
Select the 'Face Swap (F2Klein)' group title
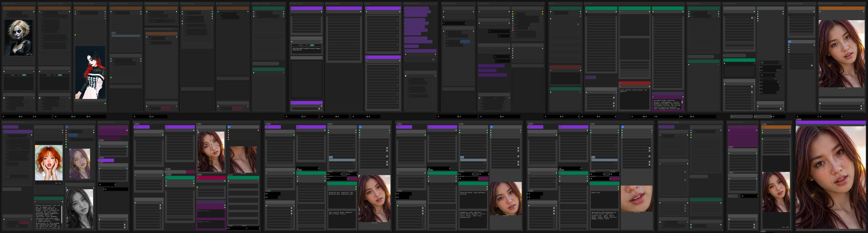[13, 122]
